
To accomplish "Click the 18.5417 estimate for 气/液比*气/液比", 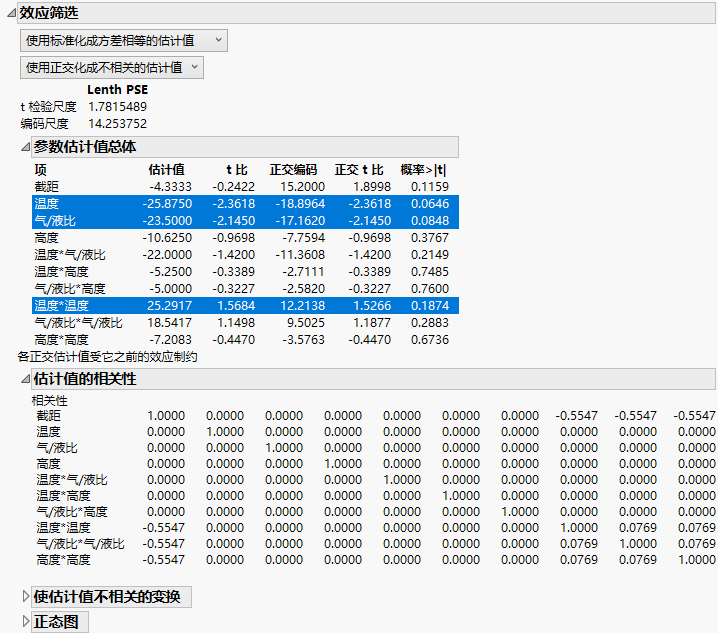I will [x=169, y=322].
